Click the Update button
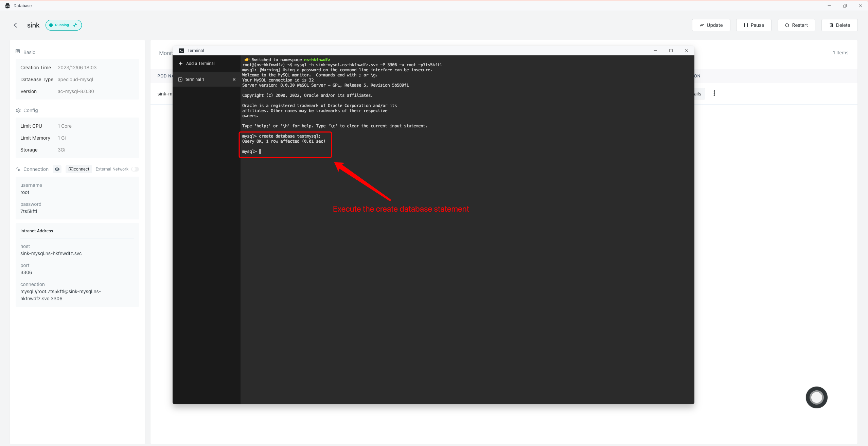868x446 pixels. point(711,25)
